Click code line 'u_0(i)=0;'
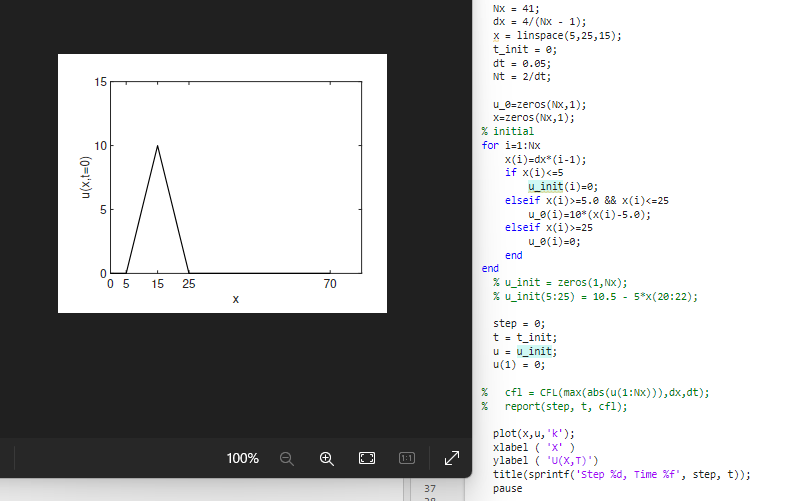789x501 pixels. [x=554, y=242]
